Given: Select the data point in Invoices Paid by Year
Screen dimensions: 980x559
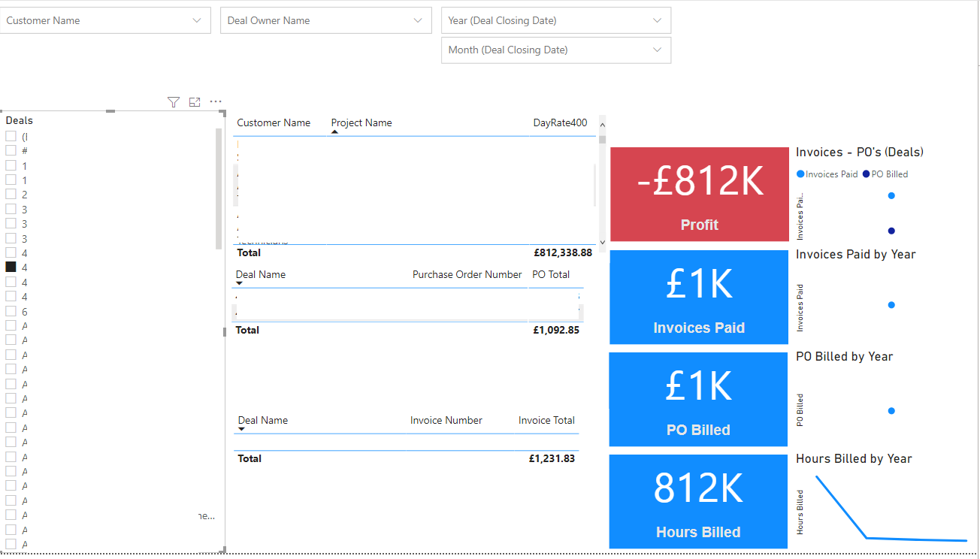Looking at the screenshot, I should pyautogui.click(x=891, y=305).
